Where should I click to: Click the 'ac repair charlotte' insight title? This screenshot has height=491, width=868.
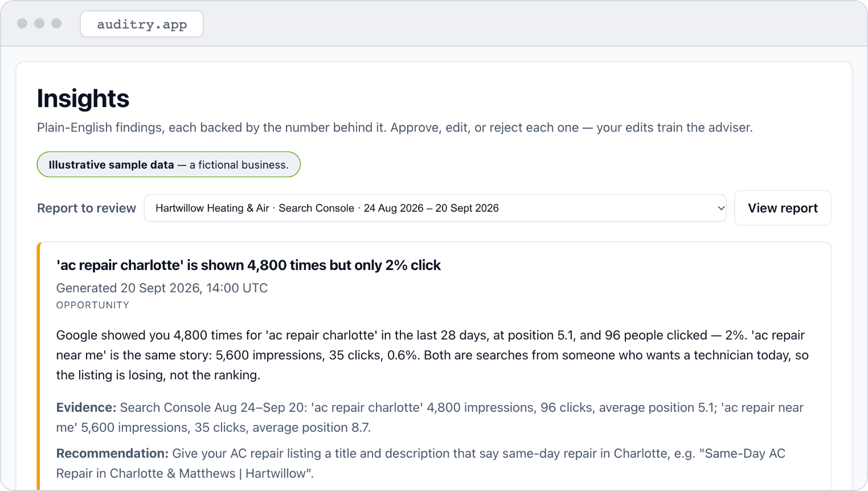pos(248,265)
